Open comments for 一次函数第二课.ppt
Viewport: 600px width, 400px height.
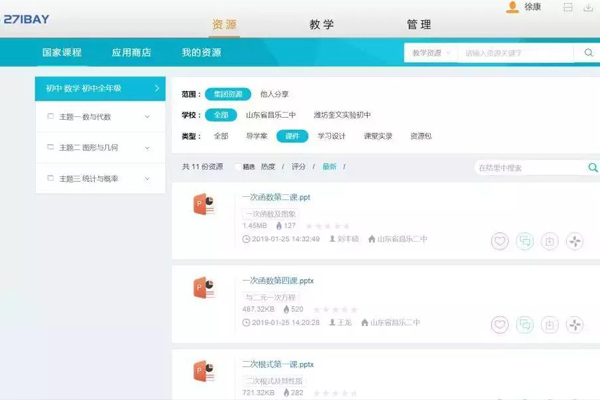(524, 241)
